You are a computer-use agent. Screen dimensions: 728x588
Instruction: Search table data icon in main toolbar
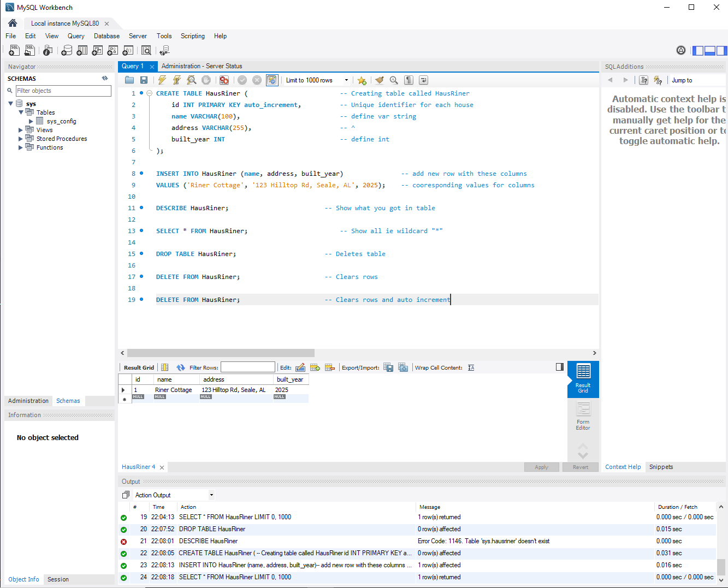146,50
